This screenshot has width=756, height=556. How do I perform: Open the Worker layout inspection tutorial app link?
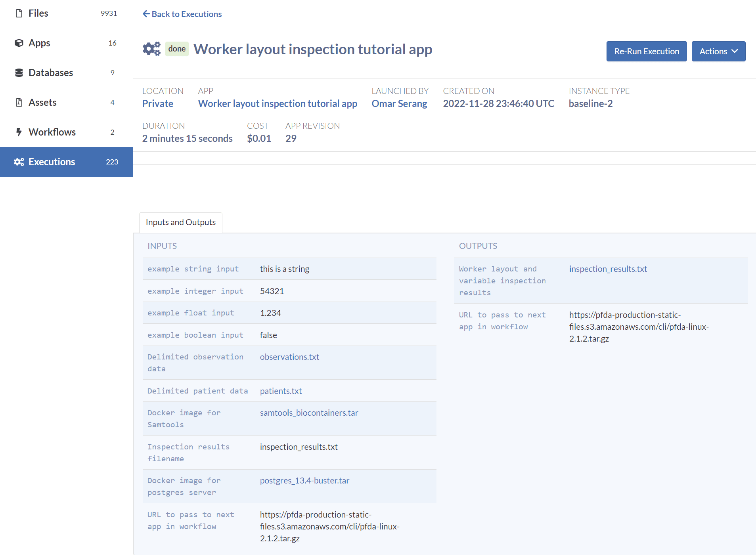(x=277, y=103)
